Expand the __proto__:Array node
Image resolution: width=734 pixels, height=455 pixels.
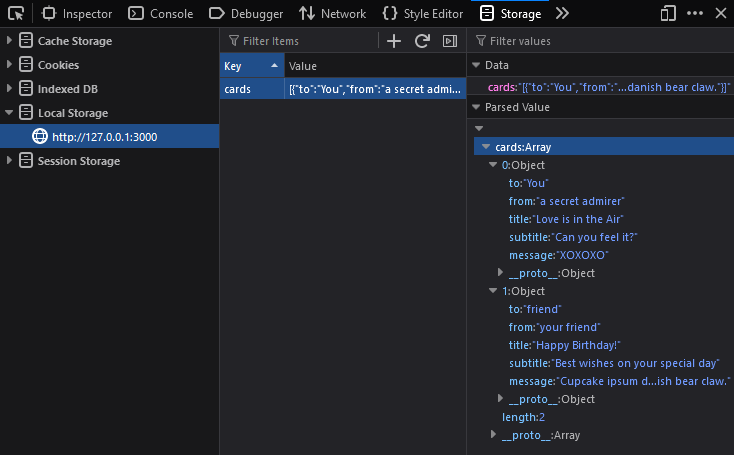coord(493,435)
